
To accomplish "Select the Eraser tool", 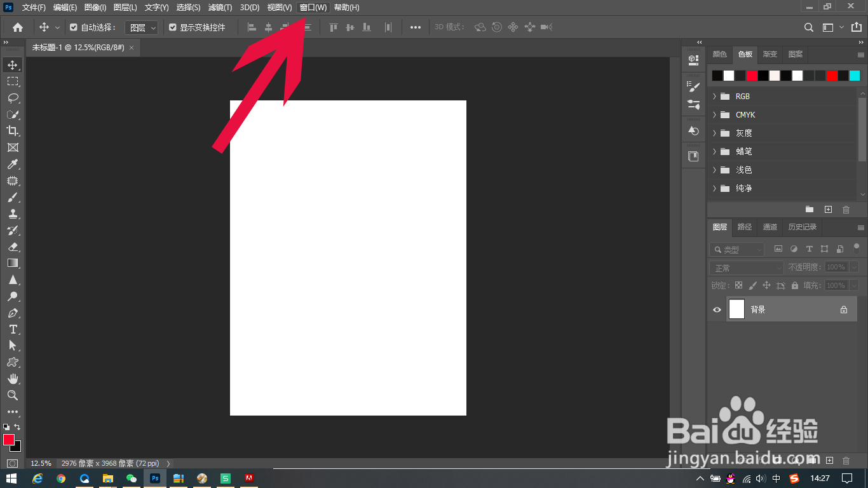I will [12, 247].
